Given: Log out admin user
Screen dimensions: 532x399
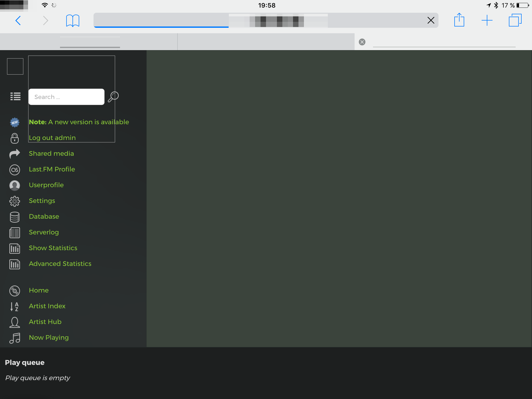Looking at the screenshot, I should coord(52,138).
